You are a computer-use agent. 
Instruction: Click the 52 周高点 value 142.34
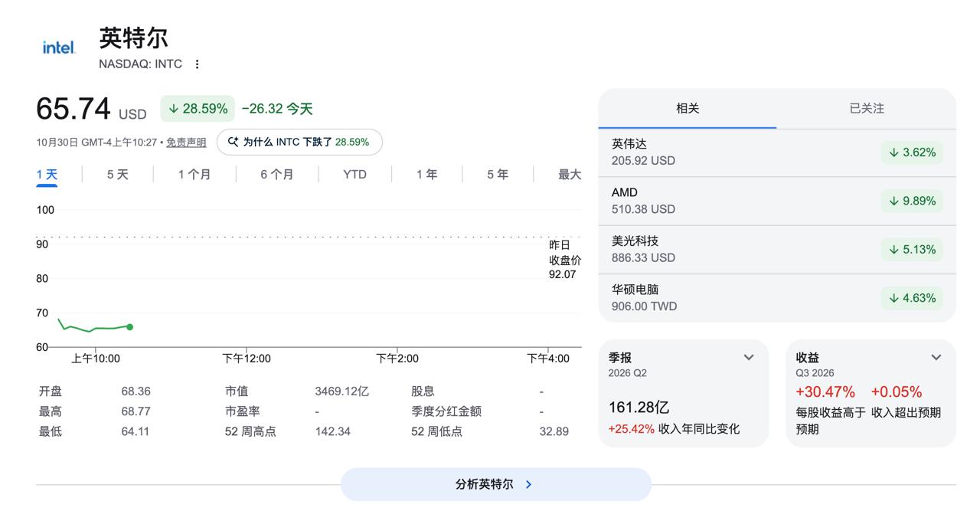pyautogui.click(x=332, y=431)
